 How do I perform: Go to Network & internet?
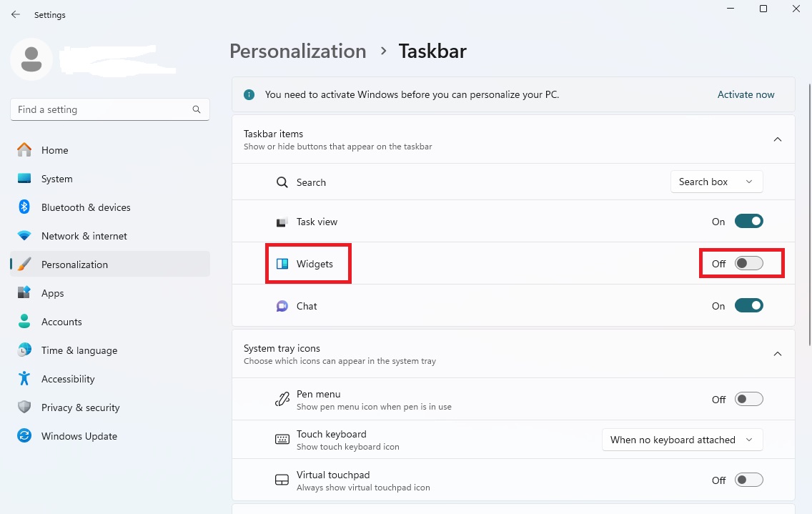click(110, 236)
